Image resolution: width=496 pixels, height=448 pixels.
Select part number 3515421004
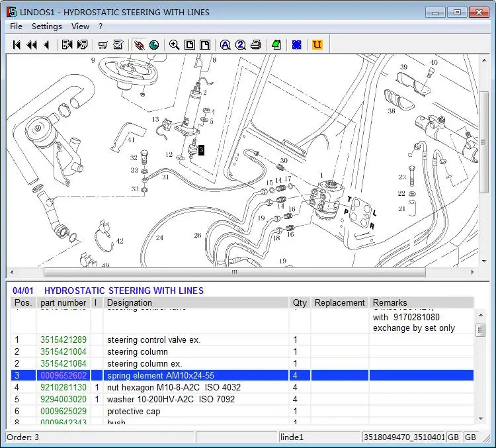point(63,352)
